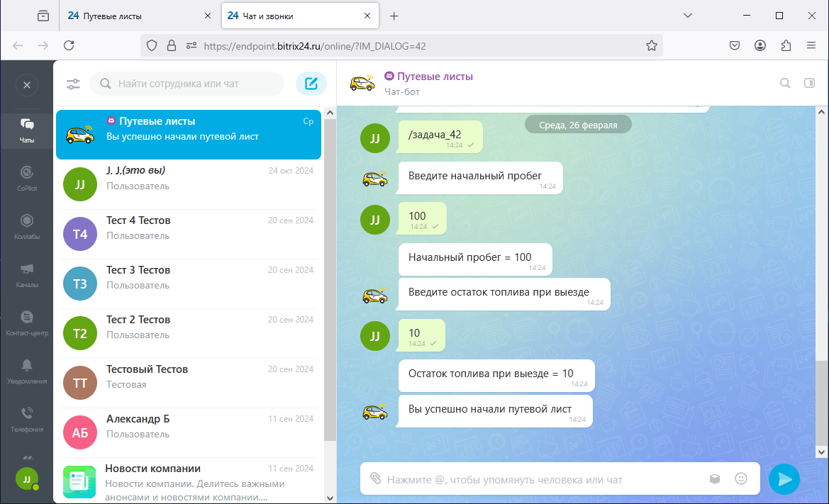Image resolution: width=829 pixels, height=504 pixels.
Task: Click the new chat compose button
Action: pos(311,84)
